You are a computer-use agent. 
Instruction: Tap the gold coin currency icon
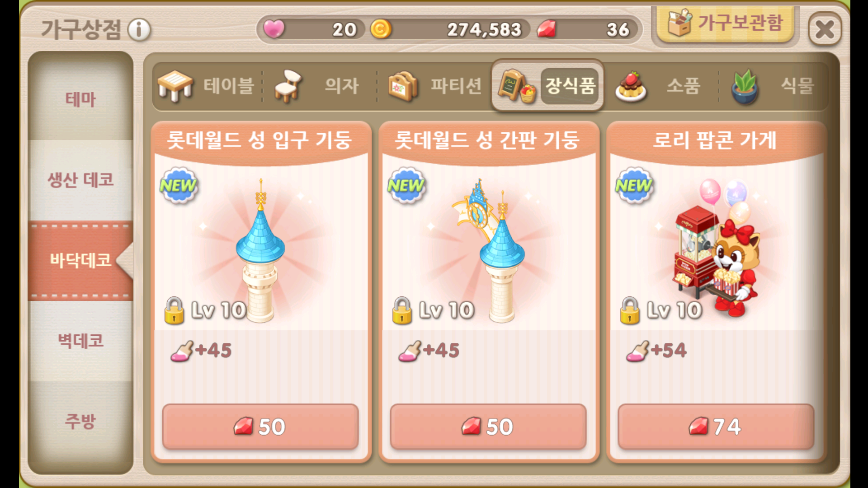(x=381, y=29)
